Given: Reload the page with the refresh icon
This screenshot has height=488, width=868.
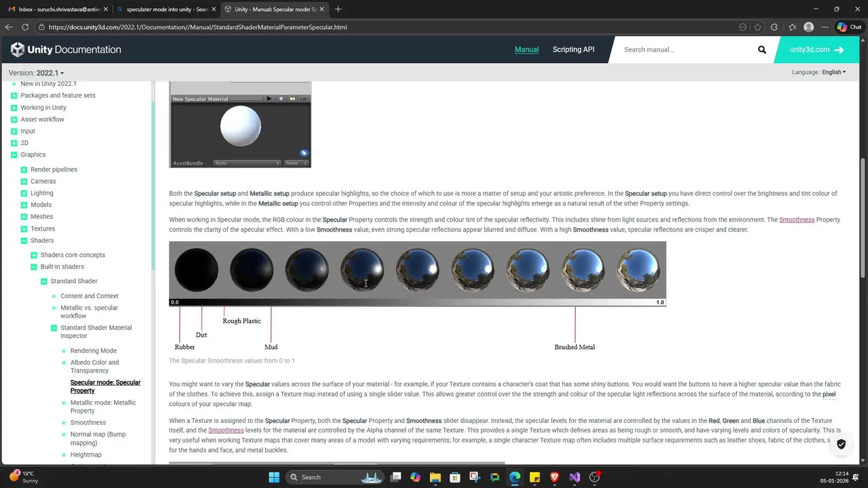Looking at the screenshot, I should [x=25, y=27].
